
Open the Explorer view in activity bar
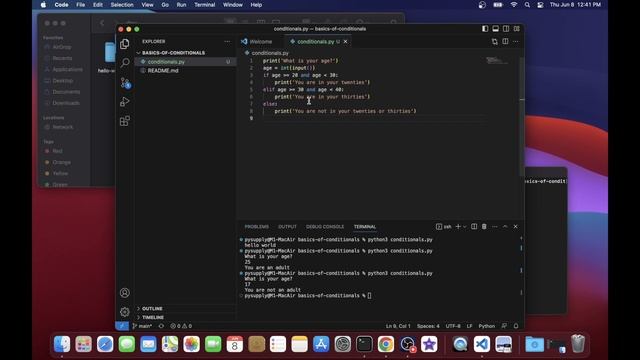[125, 44]
